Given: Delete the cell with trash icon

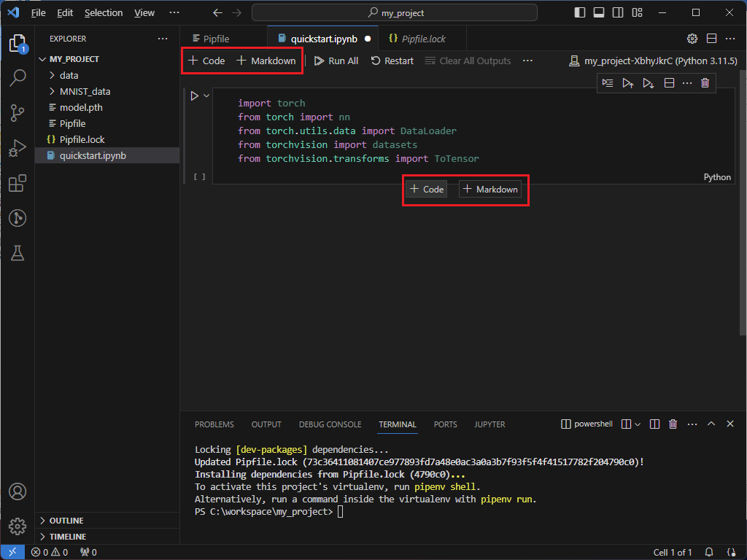Looking at the screenshot, I should point(705,83).
